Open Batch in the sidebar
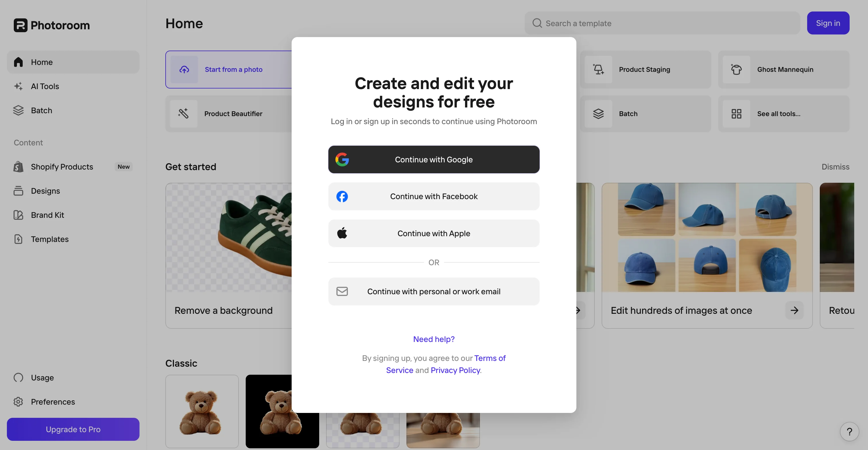Viewport: 868px width, 450px height. click(x=73, y=110)
